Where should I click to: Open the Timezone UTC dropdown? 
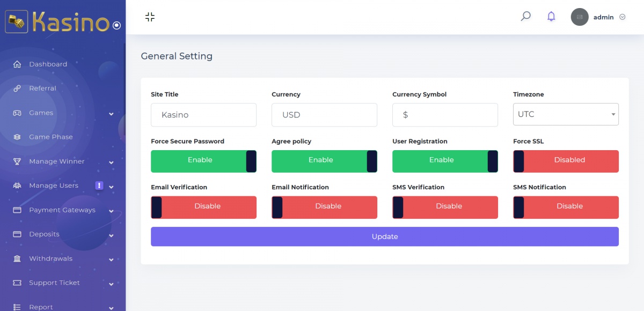[566, 114]
